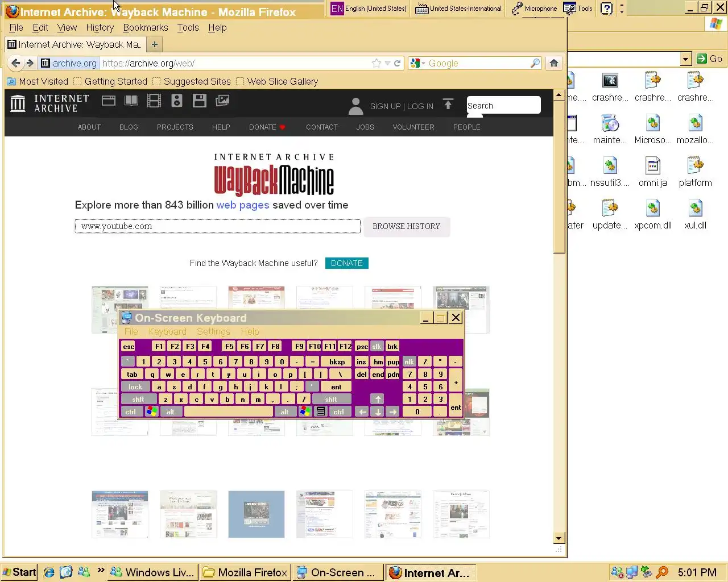Click SIGN UP link

(385, 106)
